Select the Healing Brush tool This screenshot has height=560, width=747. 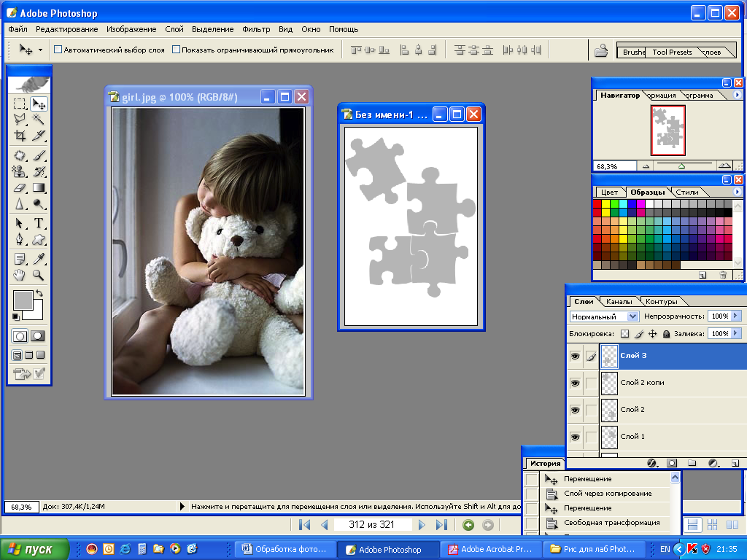click(20, 155)
